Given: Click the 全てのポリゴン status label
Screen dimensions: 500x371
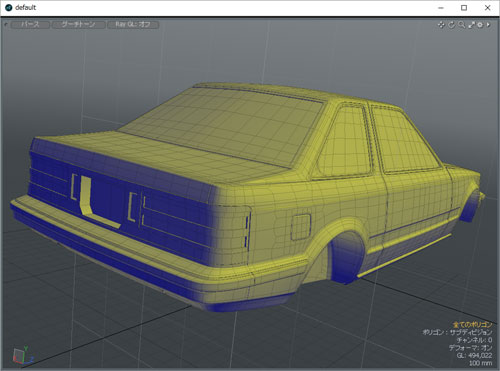Looking at the screenshot, I should 472,324.
